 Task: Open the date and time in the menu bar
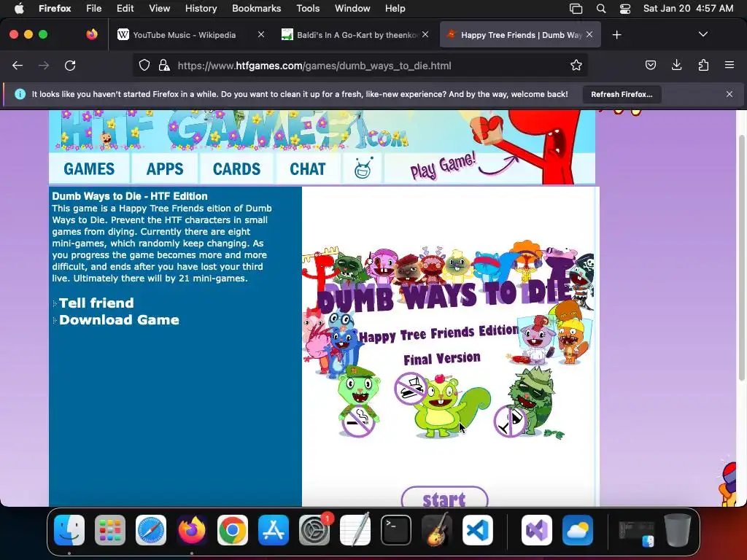[x=689, y=9]
